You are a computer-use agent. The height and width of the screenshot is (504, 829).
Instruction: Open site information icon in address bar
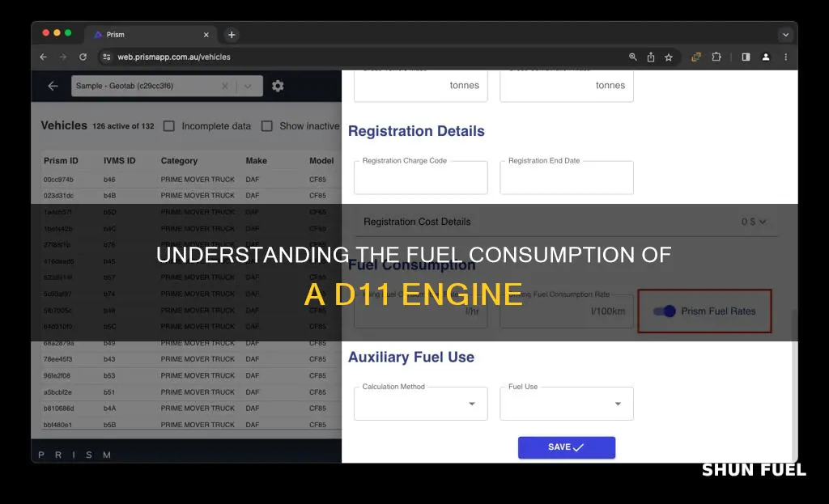pos(107,57)
